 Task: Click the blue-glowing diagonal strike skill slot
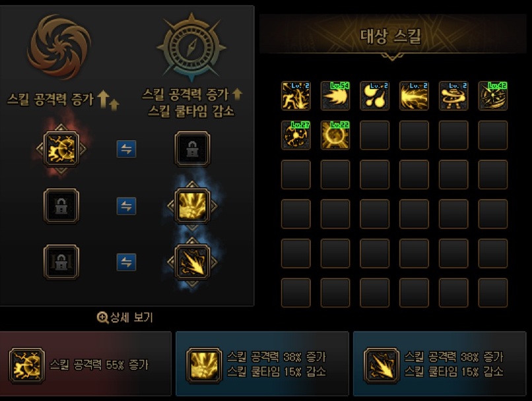[192, 262]
